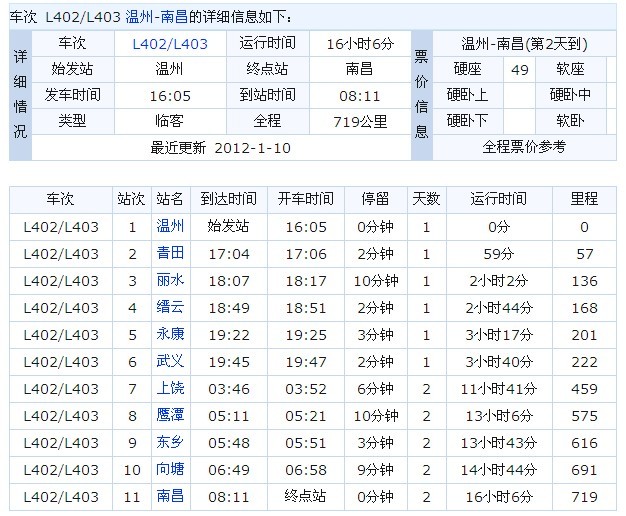
Task: Click the mileage 575 for 鹰潭
Action: (x=584, y=416)
